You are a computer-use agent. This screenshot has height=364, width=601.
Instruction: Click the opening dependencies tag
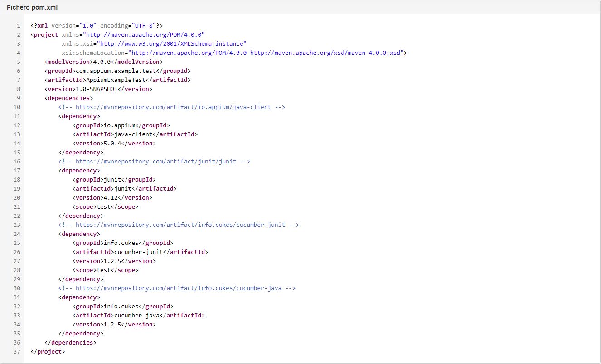pyautogui.click(x=69, y=98)
